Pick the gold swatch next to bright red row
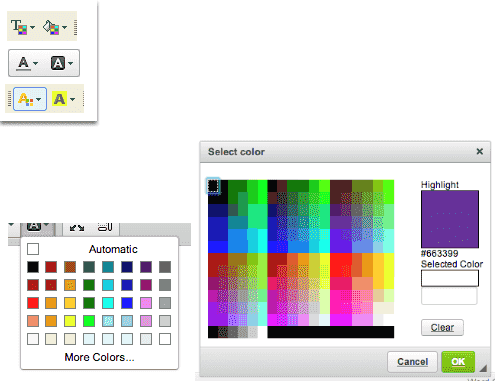 pos(70,303)
